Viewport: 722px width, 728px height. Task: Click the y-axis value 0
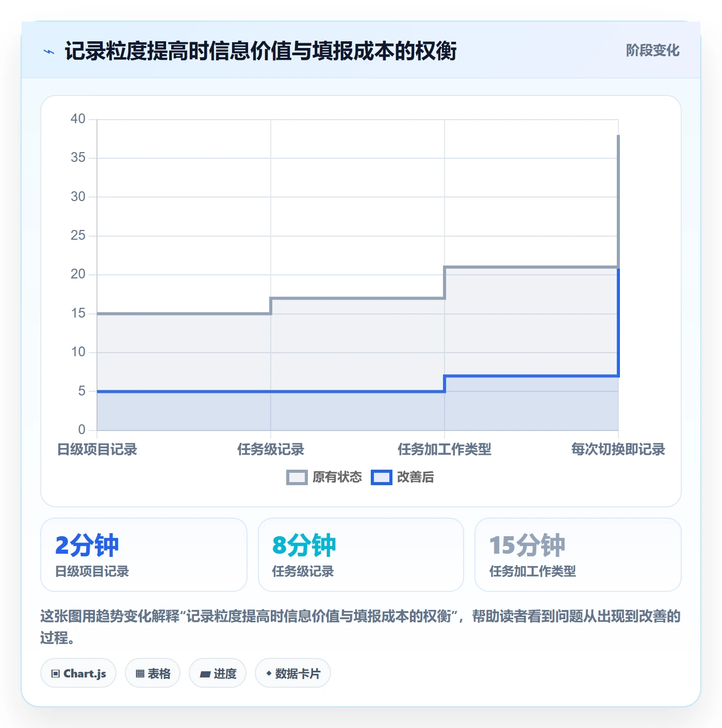tap(81, 430)
